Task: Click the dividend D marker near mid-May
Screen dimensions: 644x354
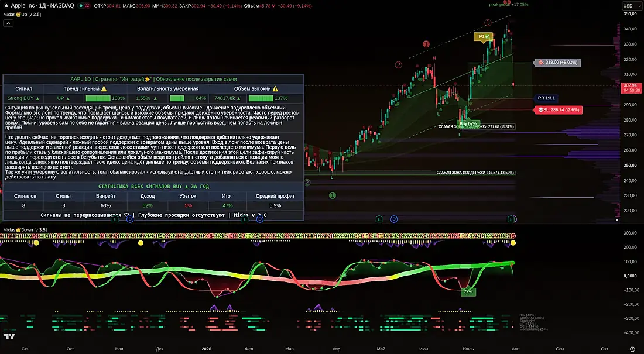Action: 394,219
